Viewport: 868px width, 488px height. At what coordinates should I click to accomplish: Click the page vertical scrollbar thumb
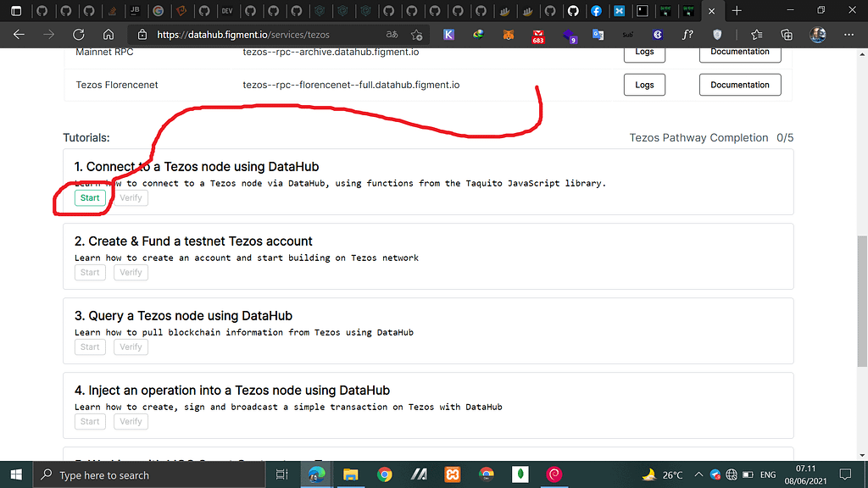point(862,301)
